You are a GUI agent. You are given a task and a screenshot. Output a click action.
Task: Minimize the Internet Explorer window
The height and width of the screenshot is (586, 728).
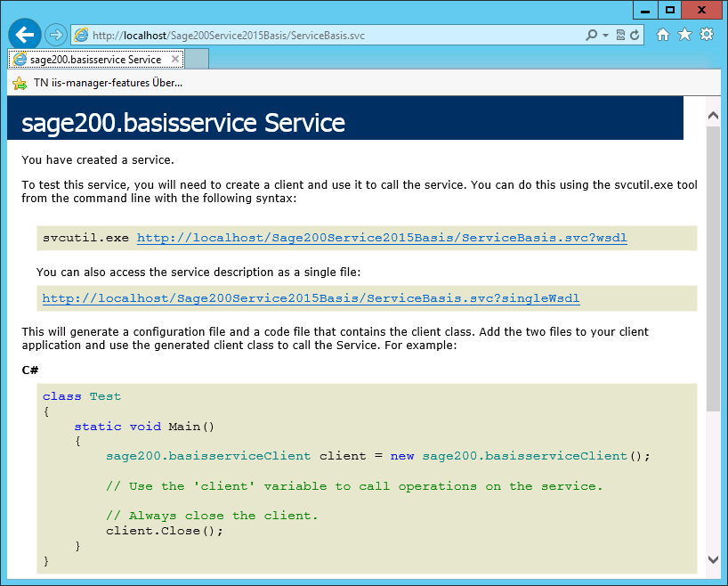(645, 10)
